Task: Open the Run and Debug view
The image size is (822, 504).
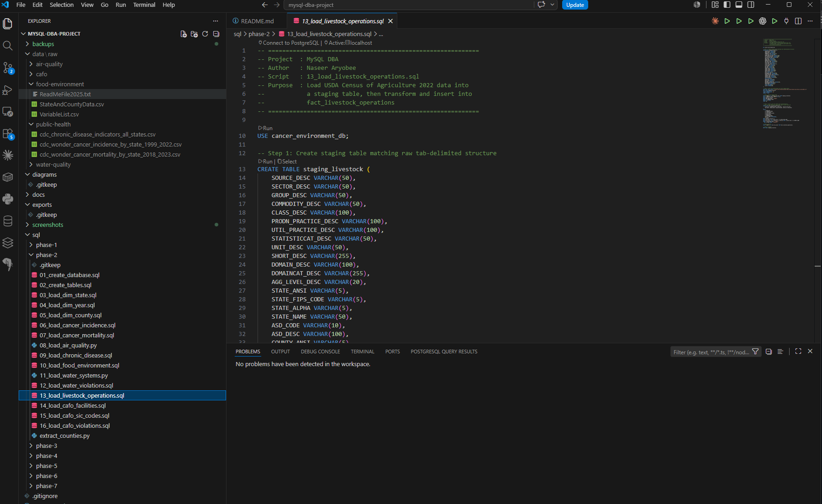Action: (x=8, y=89)
